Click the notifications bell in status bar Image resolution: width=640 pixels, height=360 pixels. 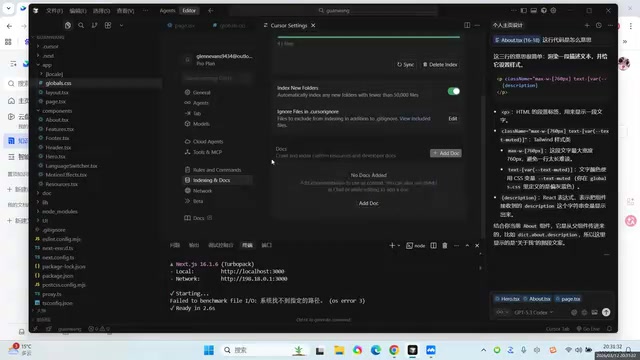coord(609,329)
